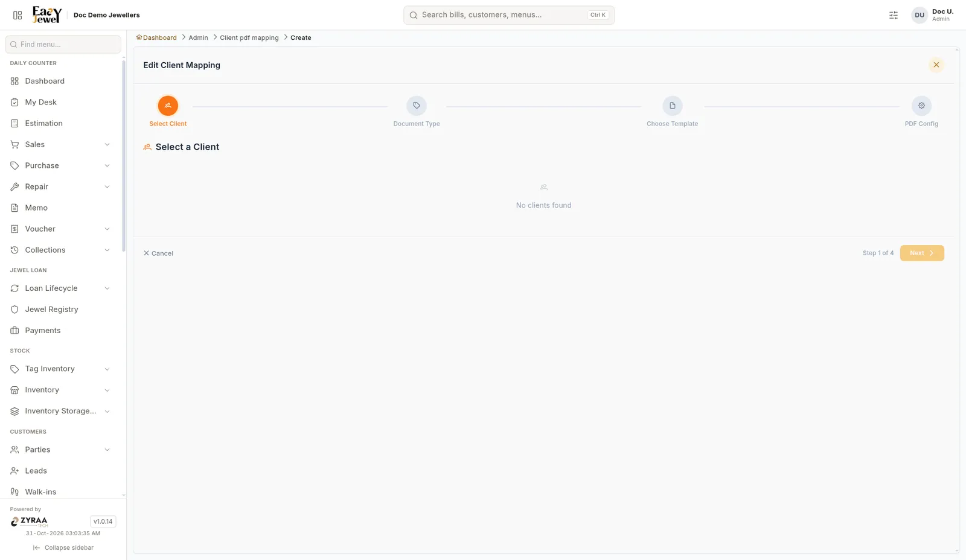Expand the Voucher menu chevron
Viewport: 966px width, 560px height.
coord(107,229)
